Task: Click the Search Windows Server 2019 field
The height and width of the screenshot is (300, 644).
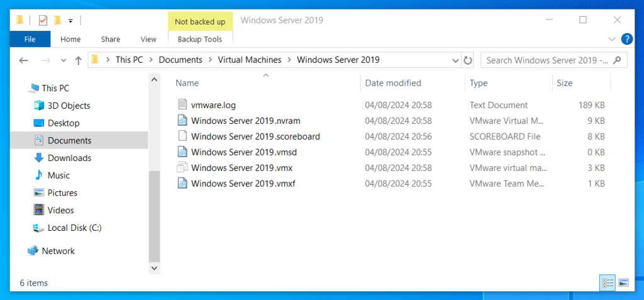Action: tap(547, 60)
